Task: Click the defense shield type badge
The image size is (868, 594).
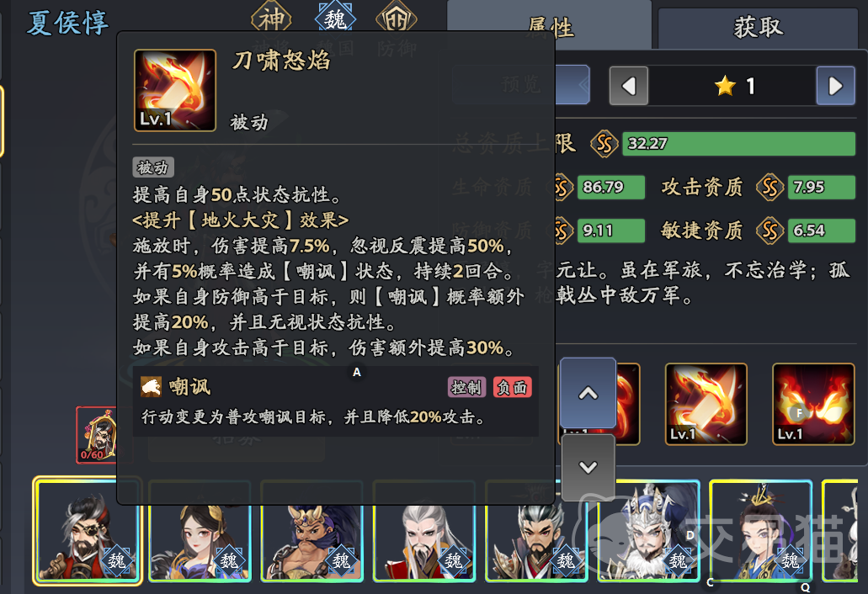Action: pos(397,19)
